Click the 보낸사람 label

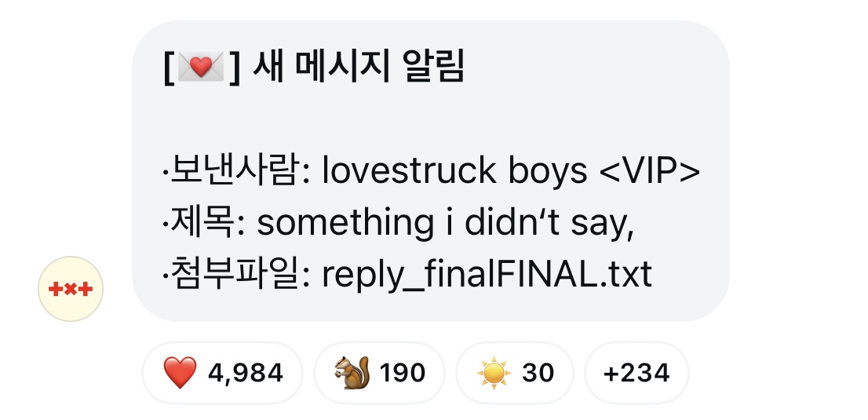(228, 171)
